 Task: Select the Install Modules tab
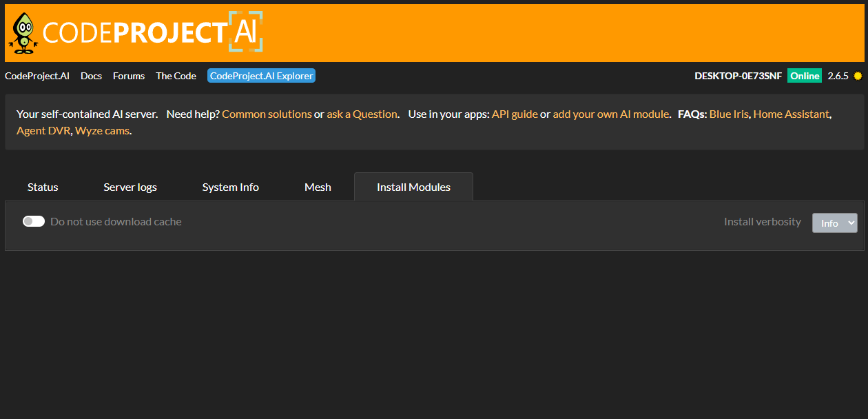point(413,187)
